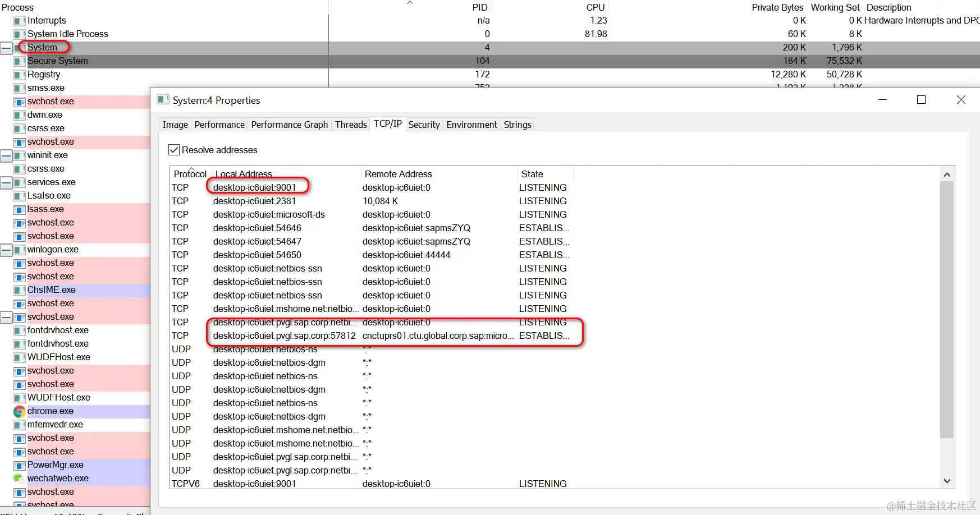The image size is (980, 515).
Task: Click the lsass.exe process icon
Action: pyautogui.click(x=20, y=209)
